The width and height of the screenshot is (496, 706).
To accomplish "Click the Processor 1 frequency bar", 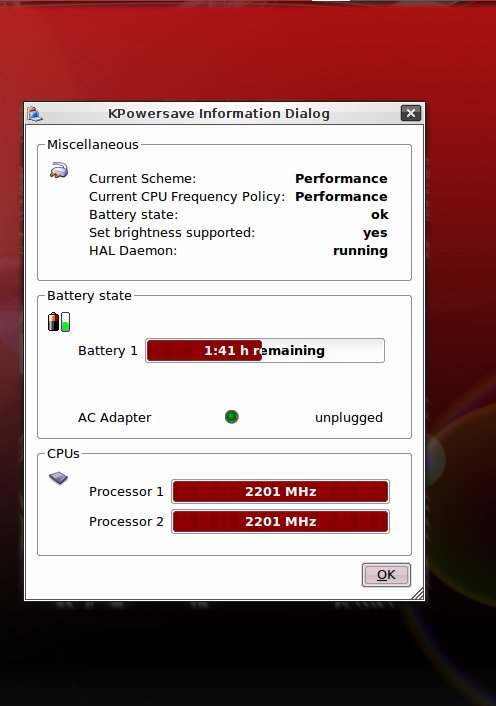I will click(280, 491).
